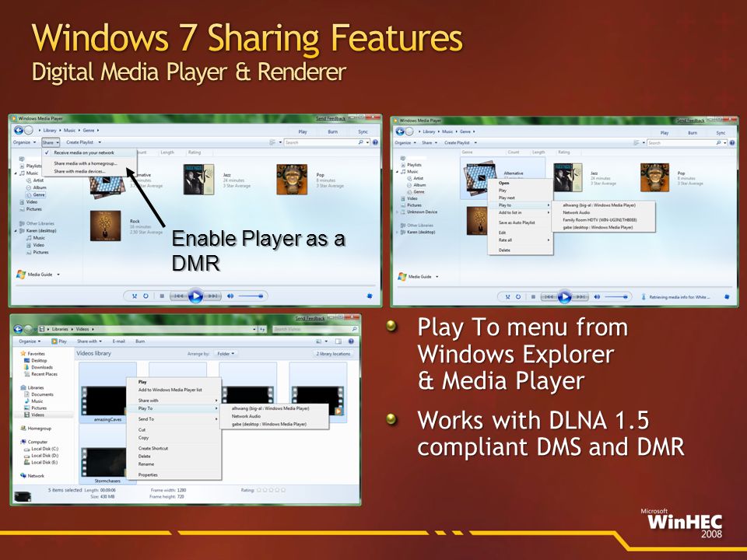Open the Share dropdown in the top-right Media Player

point(430,143)
